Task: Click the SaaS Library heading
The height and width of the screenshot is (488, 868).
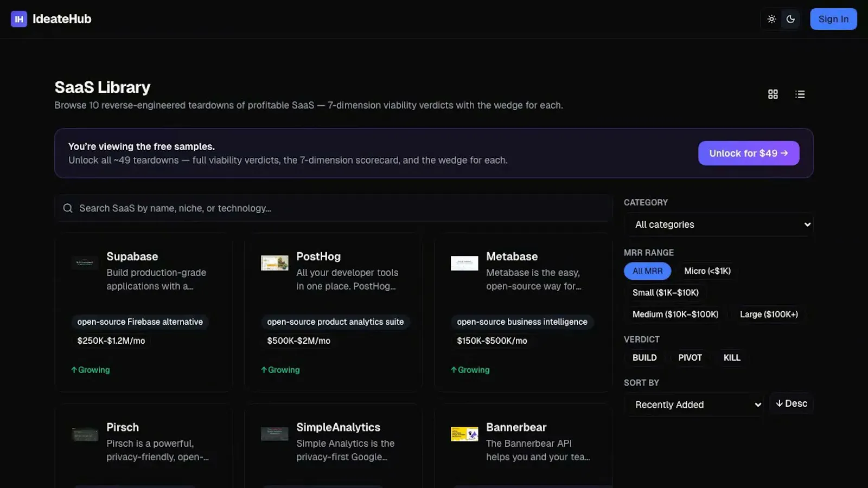Action: (103, 87)
